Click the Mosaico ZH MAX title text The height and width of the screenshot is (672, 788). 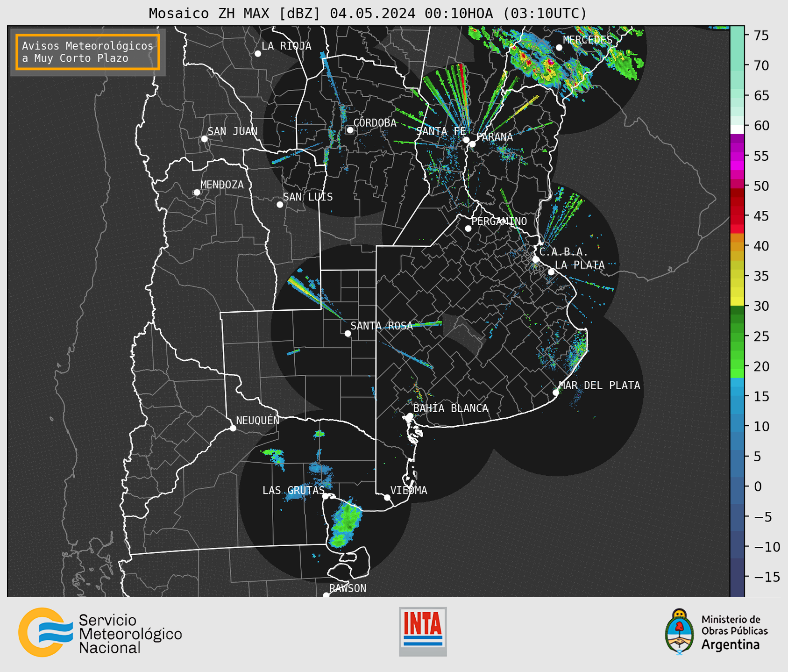pos(368,14)
